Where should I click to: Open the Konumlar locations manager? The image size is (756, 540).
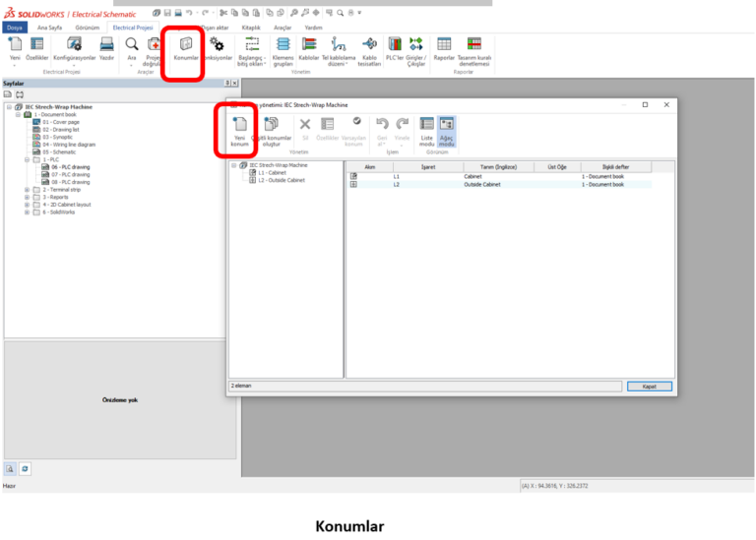click(x=186, y=49)
